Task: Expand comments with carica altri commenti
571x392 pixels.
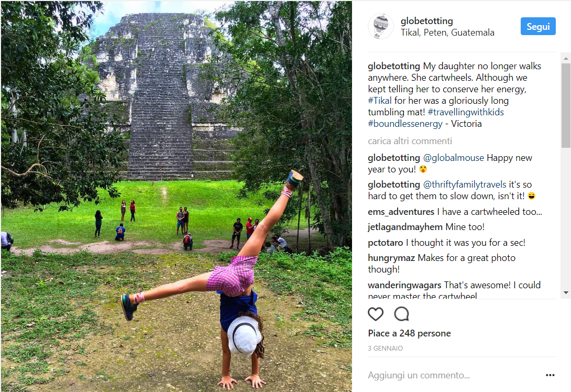Action: pos(410,141)
